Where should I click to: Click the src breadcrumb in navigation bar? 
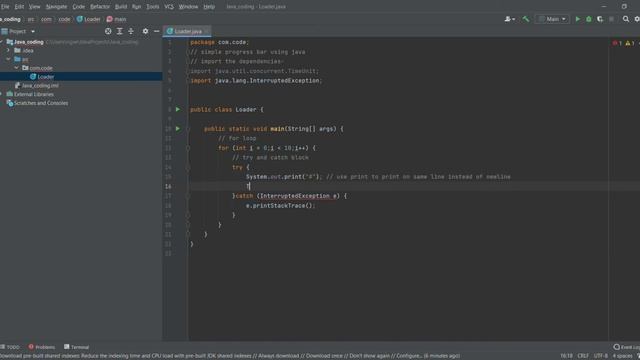click(31, 19)
